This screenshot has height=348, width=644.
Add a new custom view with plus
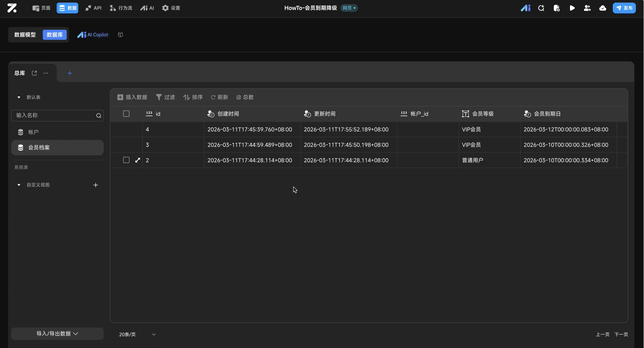click(x=96, y=185)
